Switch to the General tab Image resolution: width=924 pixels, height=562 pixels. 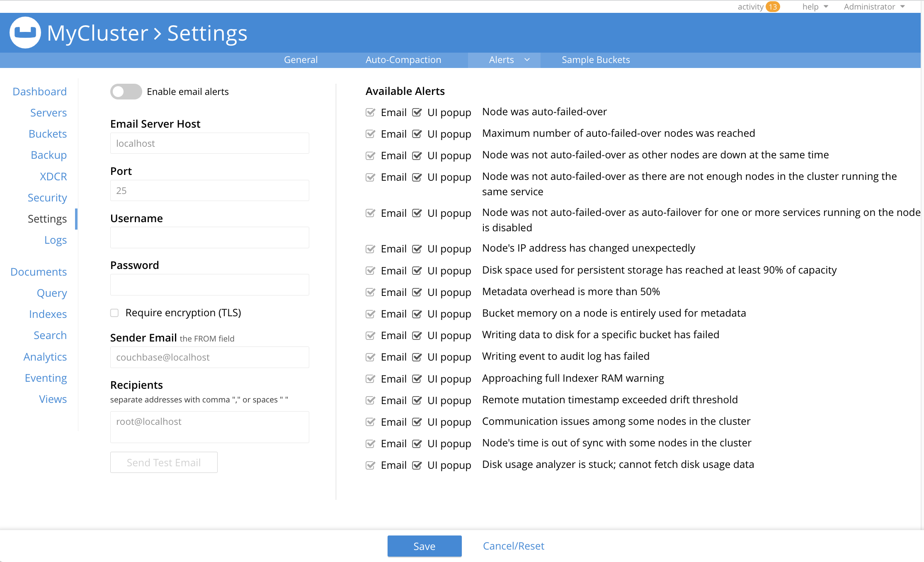coord(301,60)
